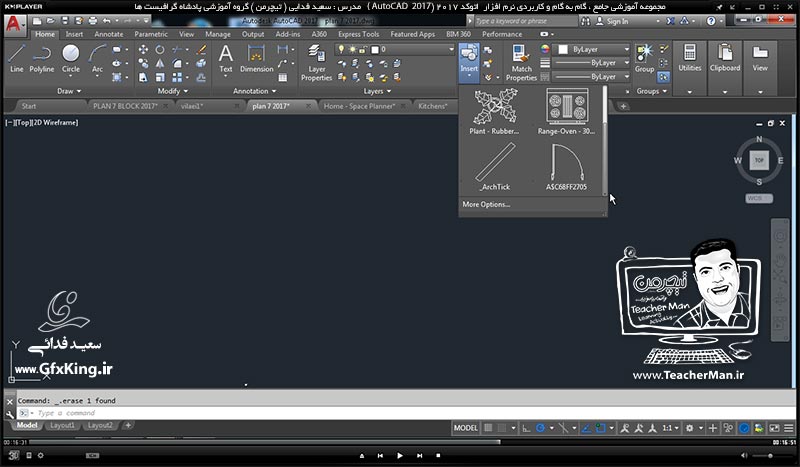Select the Arc tool
The width and height of the screenshot is (800, 467).
point(97,59)
